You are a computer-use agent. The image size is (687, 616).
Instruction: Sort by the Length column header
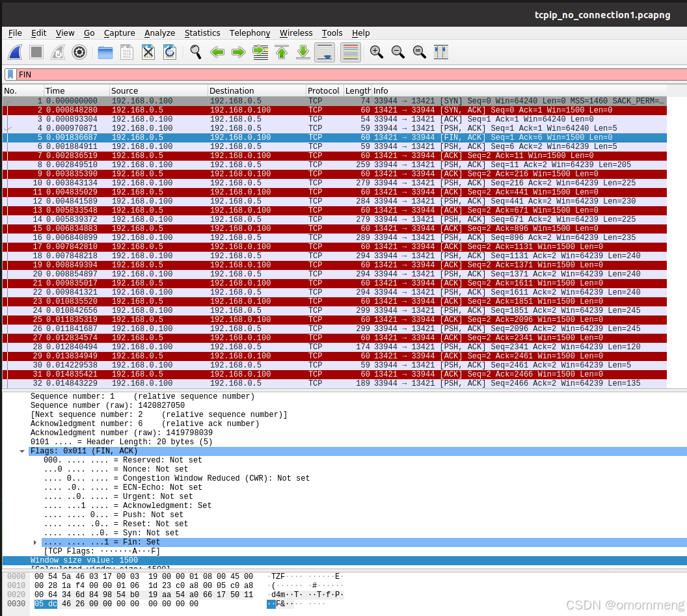pos(357,90)
